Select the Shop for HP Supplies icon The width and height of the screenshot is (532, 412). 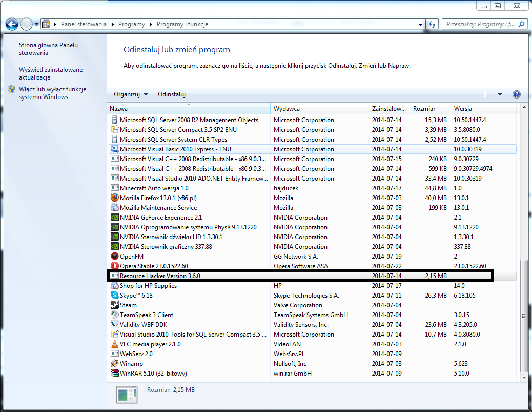click(x=115, y=286)
